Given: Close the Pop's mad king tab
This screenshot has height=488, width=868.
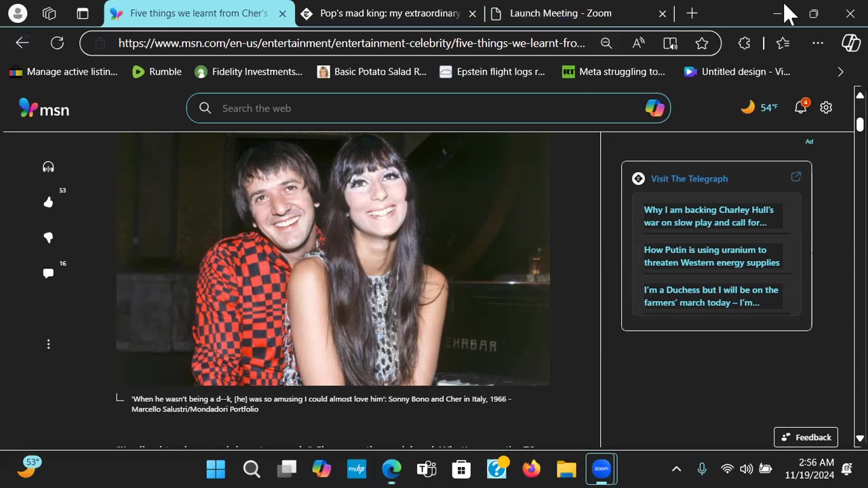Looking at the screenshot, I should click(x=473, y=14).
